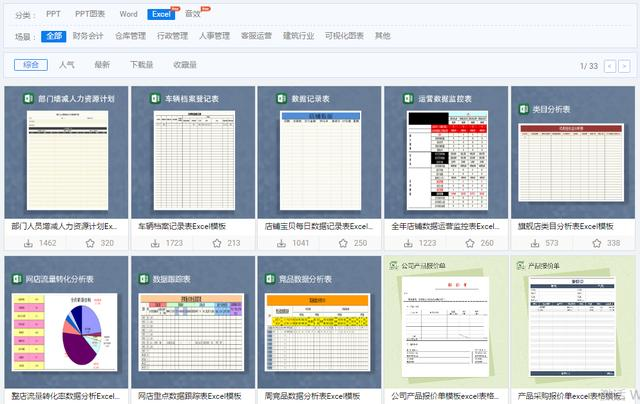Favorite 店铺宝贝每日数据记录表 with star
The width and height of the screenshot is (640, 404).
343,243
